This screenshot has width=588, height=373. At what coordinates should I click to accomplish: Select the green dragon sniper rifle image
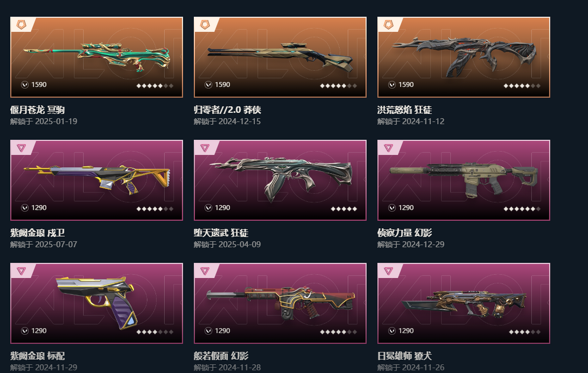[x=97, y=56]
